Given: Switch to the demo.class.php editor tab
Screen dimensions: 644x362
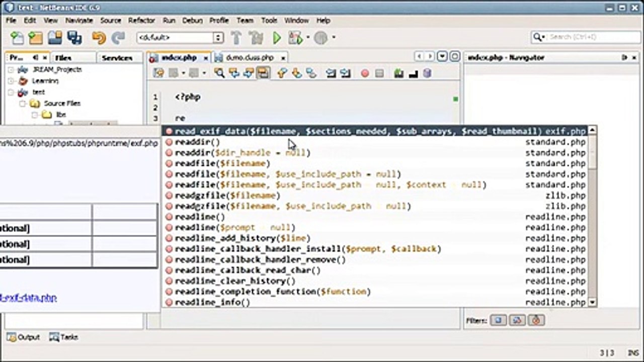Looking at the screenshot, I should pyautogui.click(x=249, y=58).
